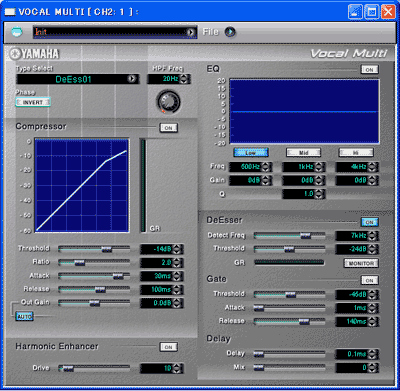Viewport: 400px width, 391px height.
Task: Click the Compressor Attack 30ms stepper arrows
Action: pyautogui.click(x=177, y=276)
